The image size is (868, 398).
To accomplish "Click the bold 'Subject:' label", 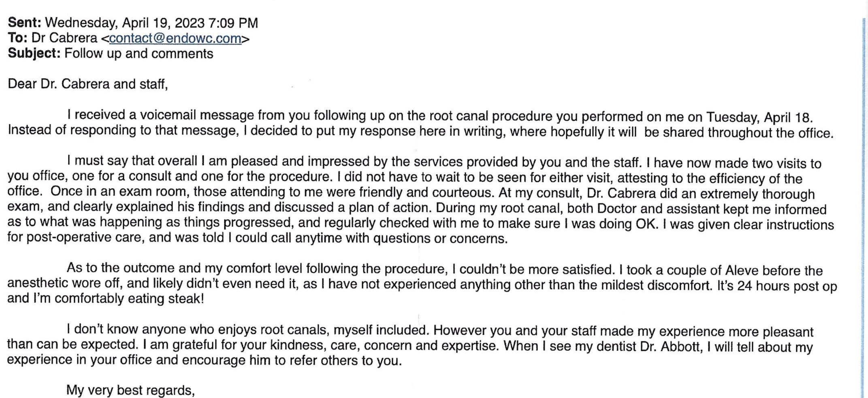I will [x=34, y=53].
